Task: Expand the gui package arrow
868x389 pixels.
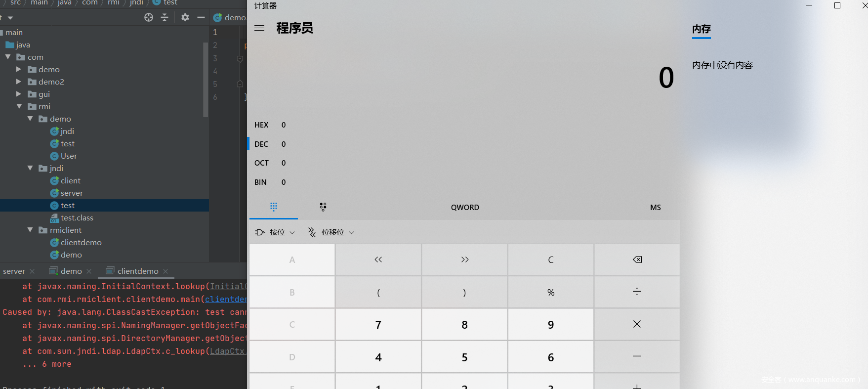Action: pos(19,94)
